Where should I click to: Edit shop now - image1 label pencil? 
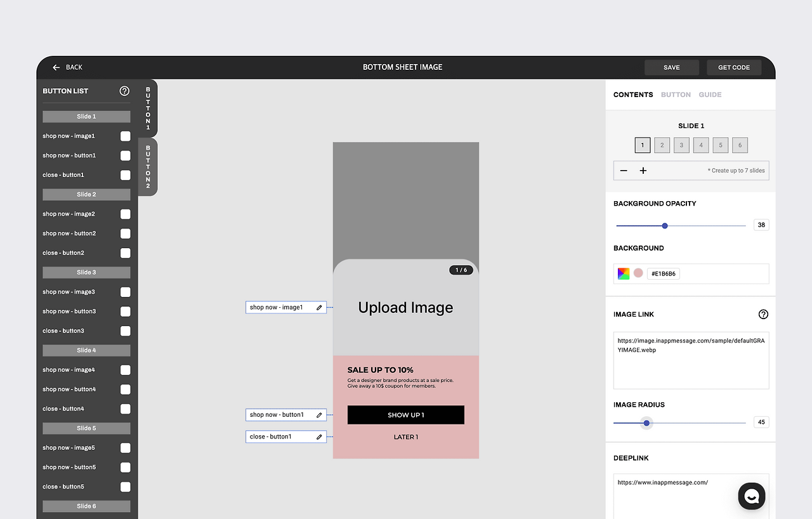pyautogui.click(x=319, y=308)
